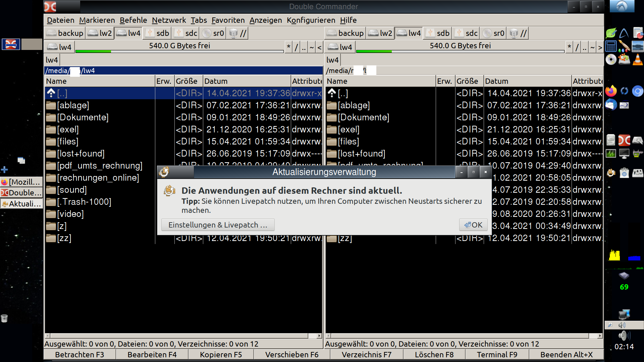Open the left panel lw4 drive selection list
Viewport: 644px width, 362px height.
(x=59, y=47)
